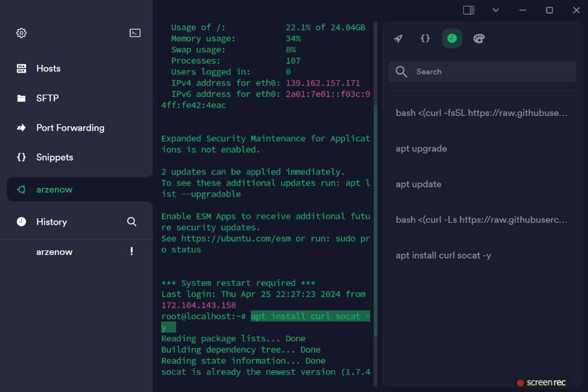Click the Search input field
Screen dimensions: 588x392
pyautogui.click(x=490, y=71)
